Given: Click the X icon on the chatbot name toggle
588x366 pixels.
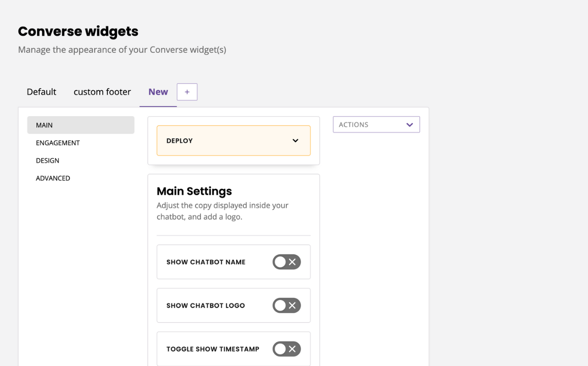Looking at the screenshot, I should coord(293,262).
